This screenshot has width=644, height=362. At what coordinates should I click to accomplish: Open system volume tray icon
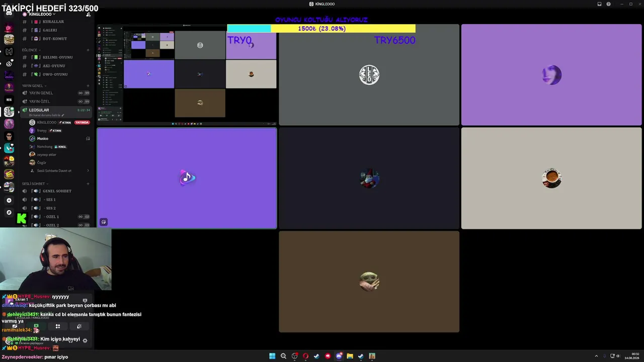click(618, 356)
